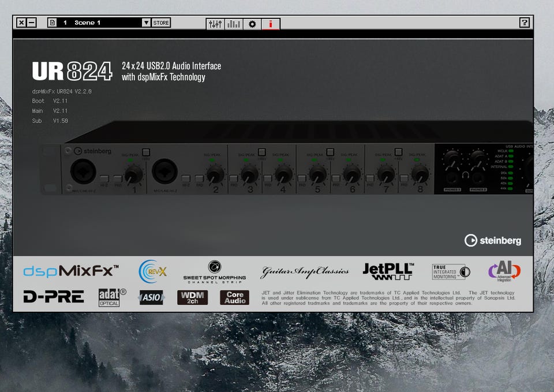The width and height of the screenshot is (554, 392).
Task: Click the dspMixFx logo in the footer
Action: point(71,271)
